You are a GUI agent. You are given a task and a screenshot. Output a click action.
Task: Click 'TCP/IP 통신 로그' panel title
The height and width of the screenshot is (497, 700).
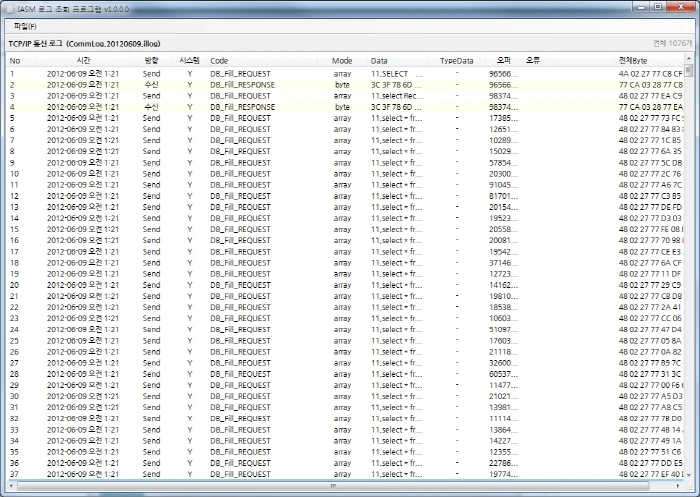click(36, 44)
